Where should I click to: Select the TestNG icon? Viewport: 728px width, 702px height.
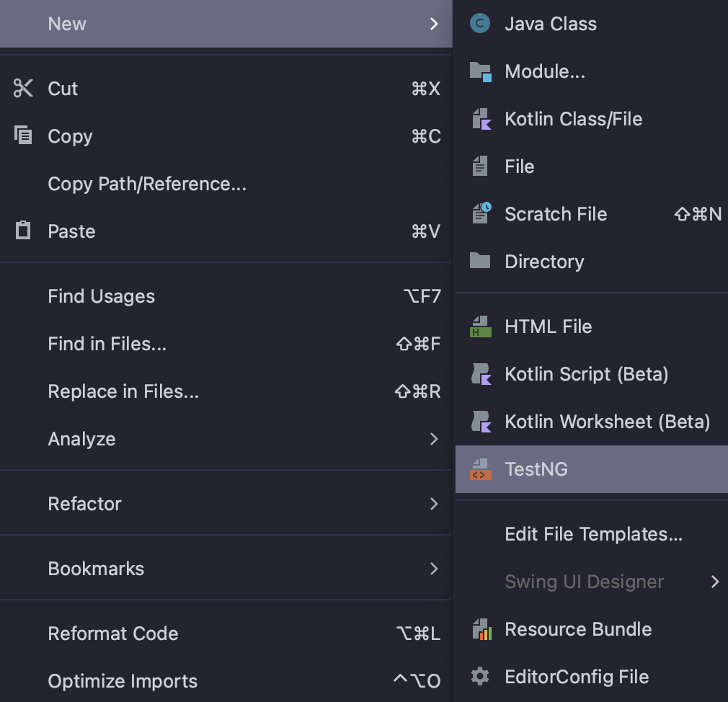point(480,469)
